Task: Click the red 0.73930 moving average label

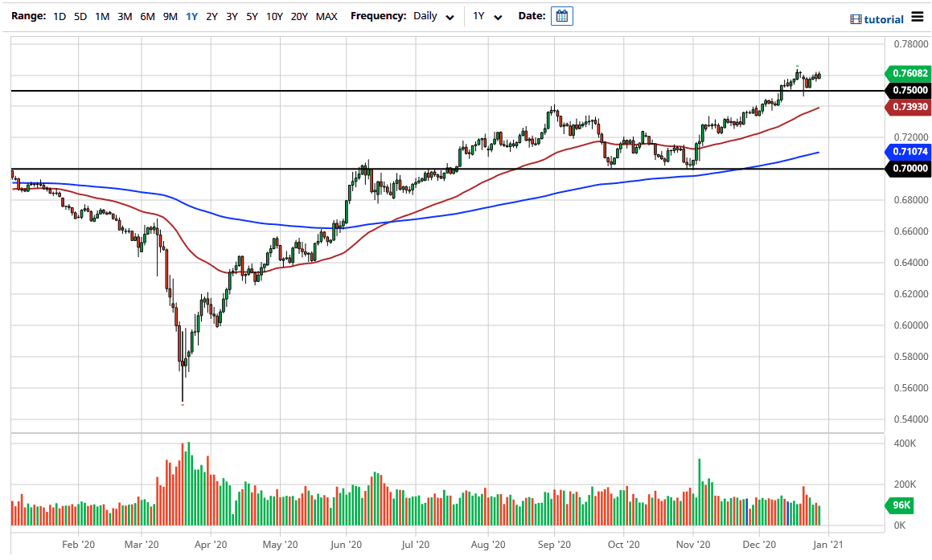Action: 909,105
